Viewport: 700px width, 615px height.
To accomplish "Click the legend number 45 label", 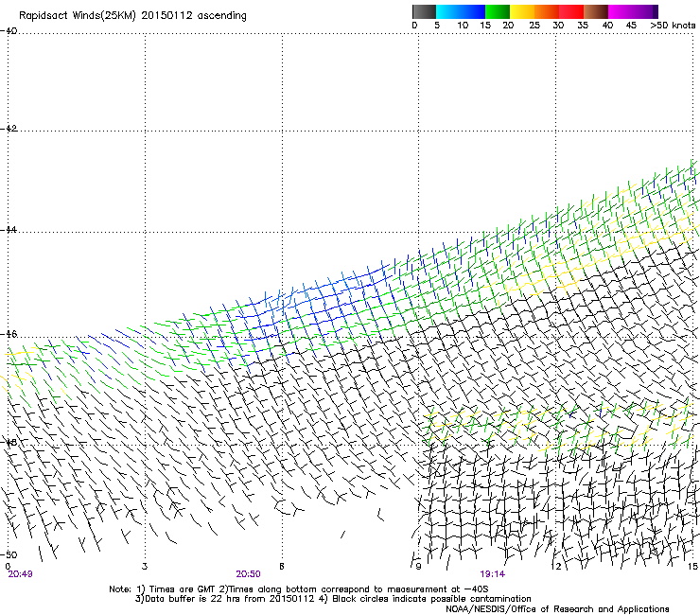I will tap(631, 25).
